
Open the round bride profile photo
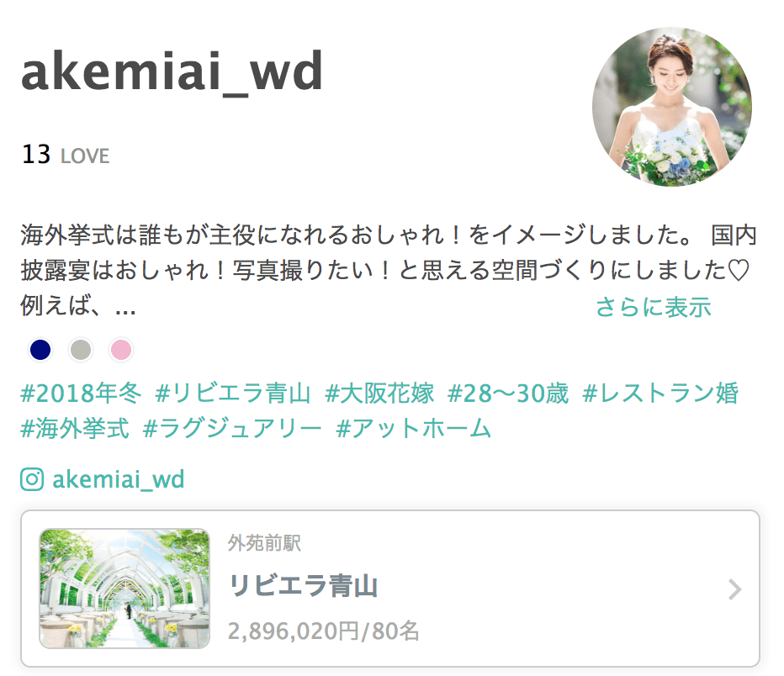[x=672, y=107]
